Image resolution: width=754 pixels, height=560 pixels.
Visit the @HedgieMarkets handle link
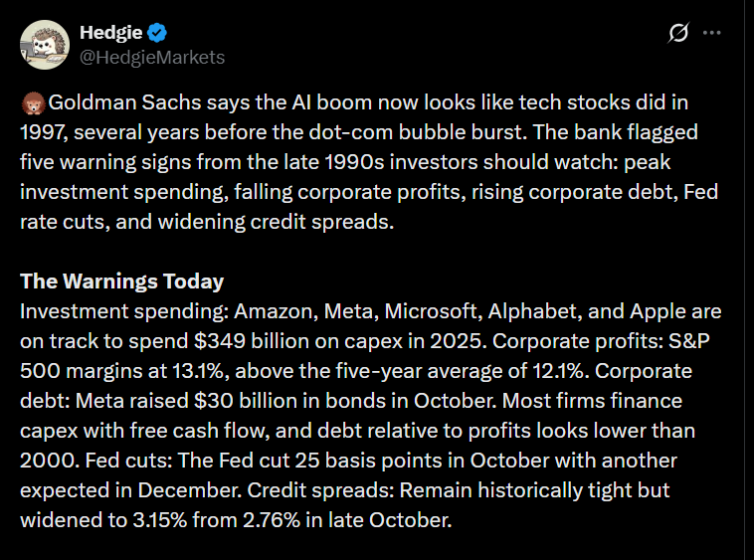(151, 57)
